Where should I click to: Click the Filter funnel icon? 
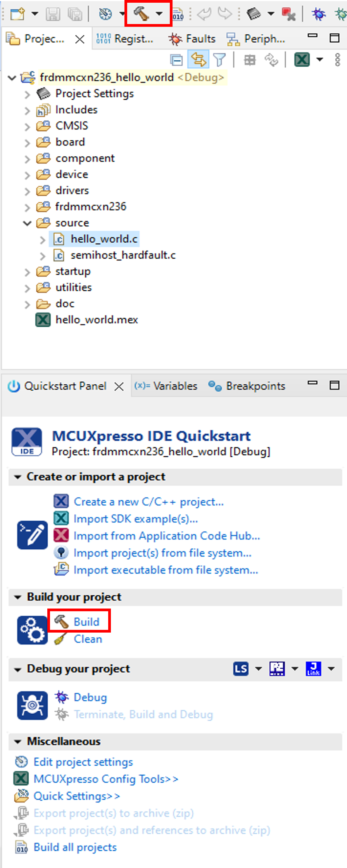(x=219, y=60)
